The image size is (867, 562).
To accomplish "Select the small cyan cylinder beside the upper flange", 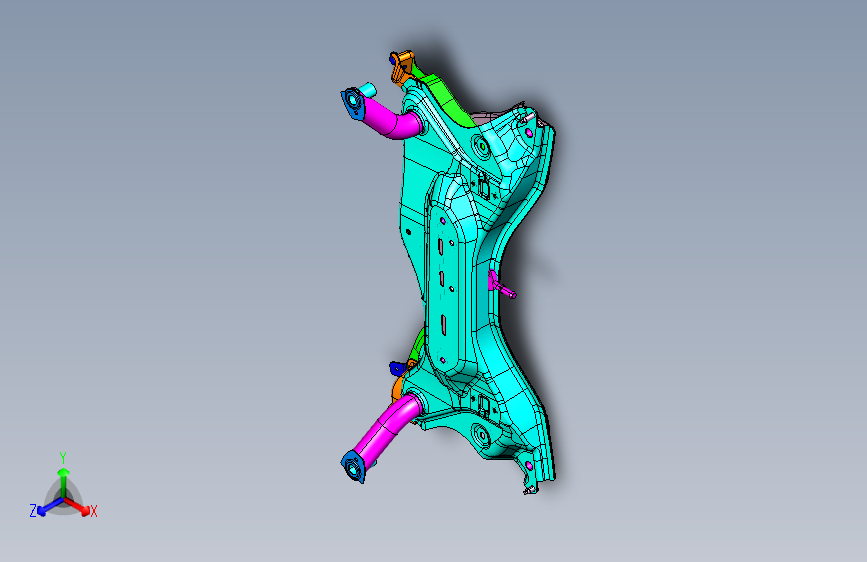I will click(368, 89).
